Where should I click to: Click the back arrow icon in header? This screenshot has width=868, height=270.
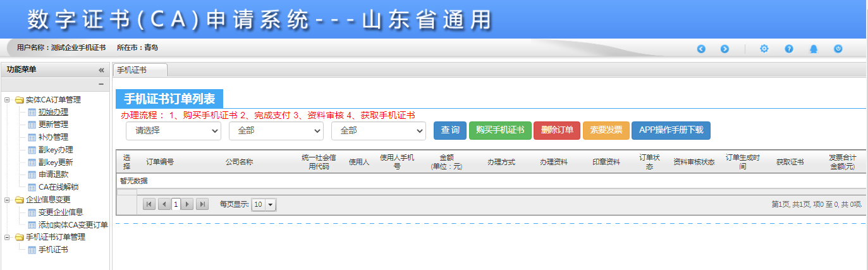(701, 49)
